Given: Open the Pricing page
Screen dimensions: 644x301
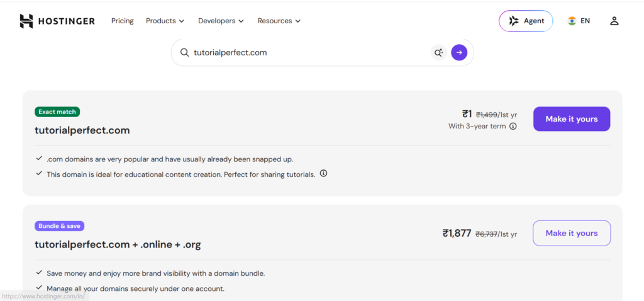Looking at the screenshot, I should tap(123, 21).
